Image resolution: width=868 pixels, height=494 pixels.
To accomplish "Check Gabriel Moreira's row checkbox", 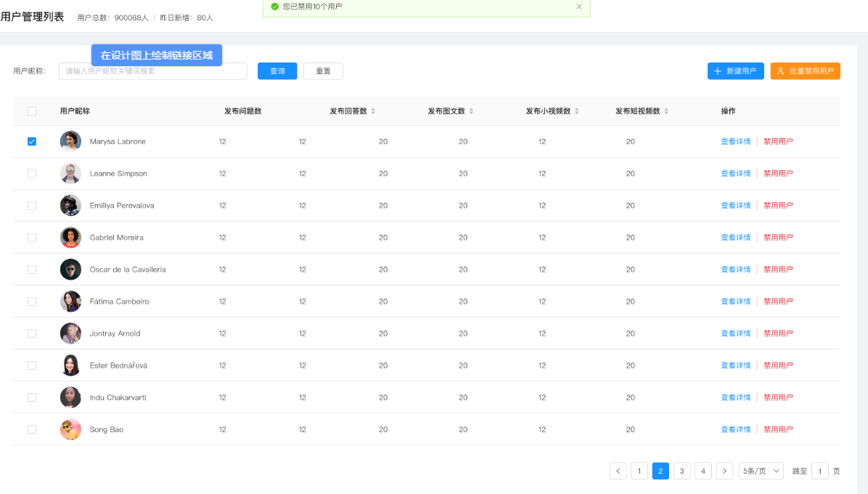I will coord(32,238).
